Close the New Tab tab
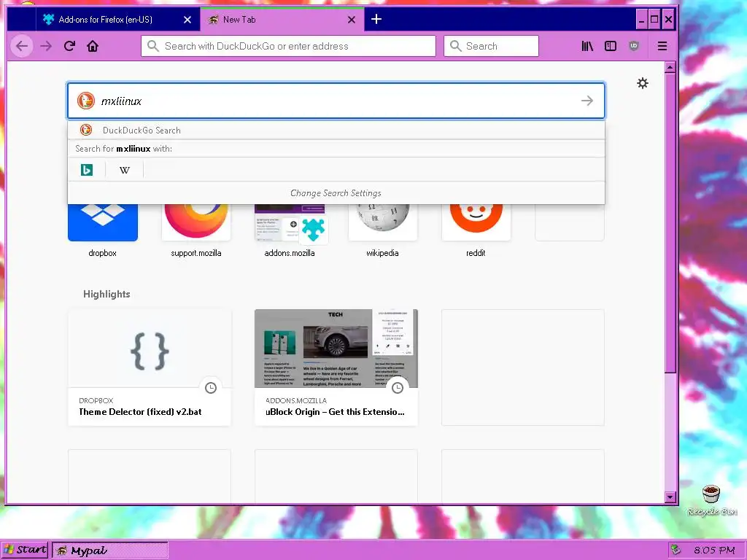747x560 pixels. [x=351, y=20]
